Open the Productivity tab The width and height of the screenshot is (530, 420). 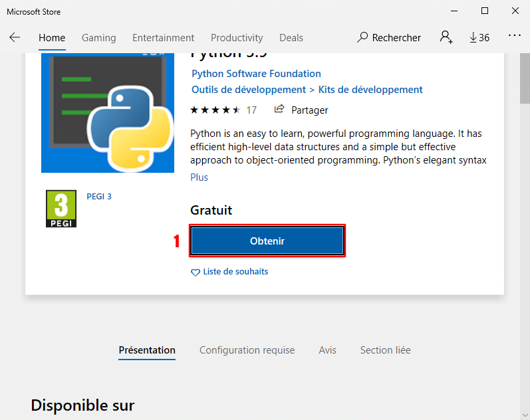237,38
